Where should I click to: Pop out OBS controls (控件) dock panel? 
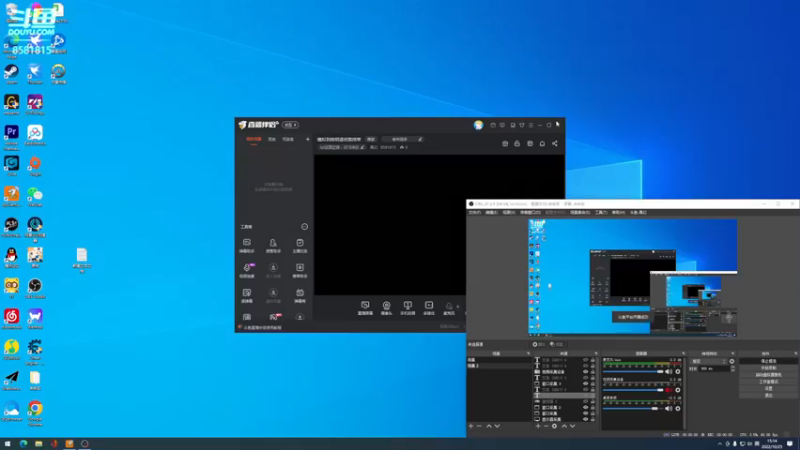click(x=795, y=353)
